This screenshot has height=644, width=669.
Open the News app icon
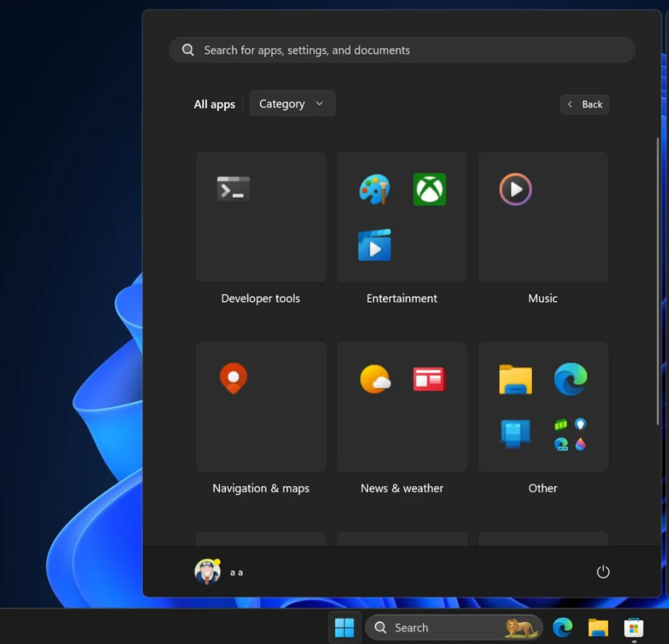[x=429, y=379]
